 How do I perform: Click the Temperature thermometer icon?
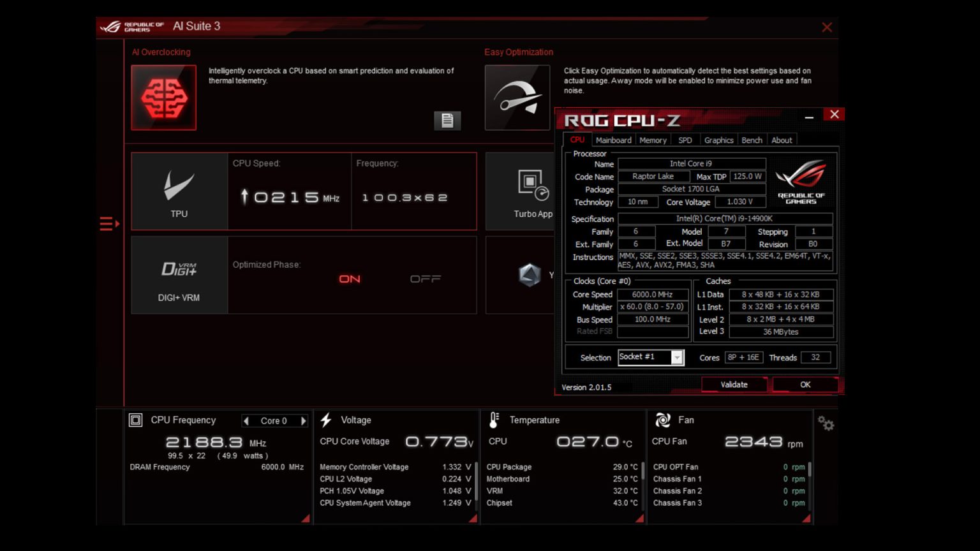coord(494,420)
